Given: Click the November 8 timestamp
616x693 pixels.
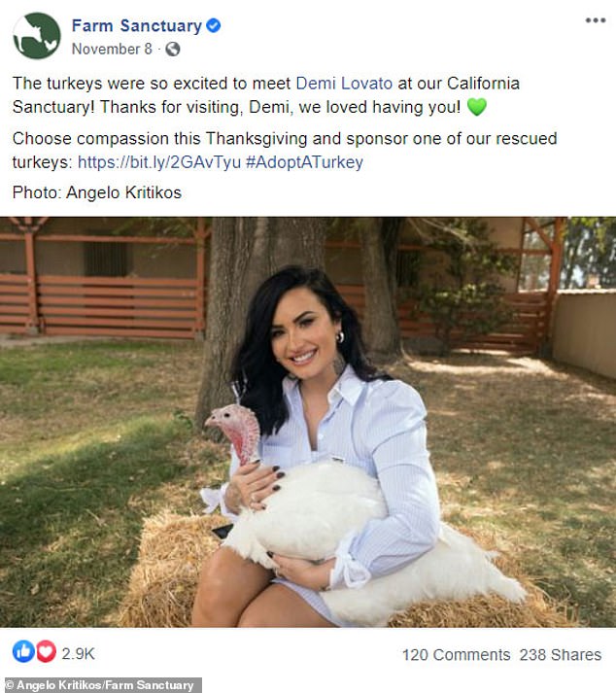Looking at the screenshot, I should pyautogui.click(x=112, y=49).
